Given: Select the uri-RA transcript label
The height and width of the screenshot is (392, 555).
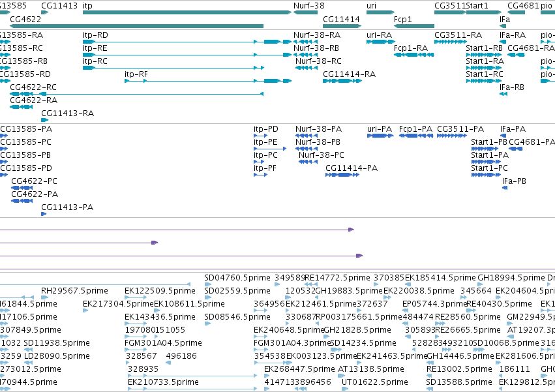Looking at the screenshot, I should pyautogui.click(x=379, y=35).
